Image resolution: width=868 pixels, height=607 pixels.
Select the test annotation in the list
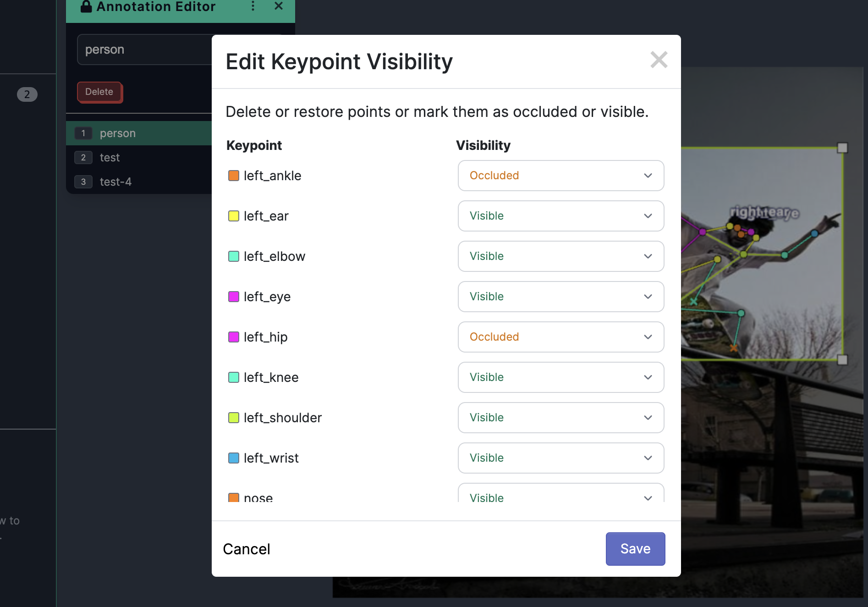110,158
